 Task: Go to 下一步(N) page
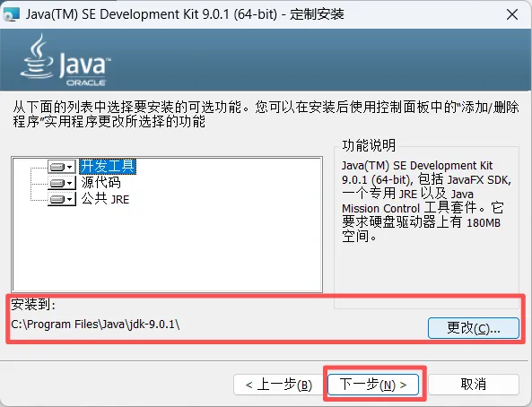[x=373, y=385]
